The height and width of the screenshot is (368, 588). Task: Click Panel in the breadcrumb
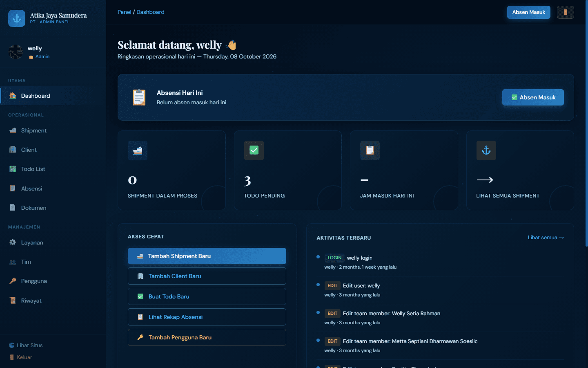point(124,12)
